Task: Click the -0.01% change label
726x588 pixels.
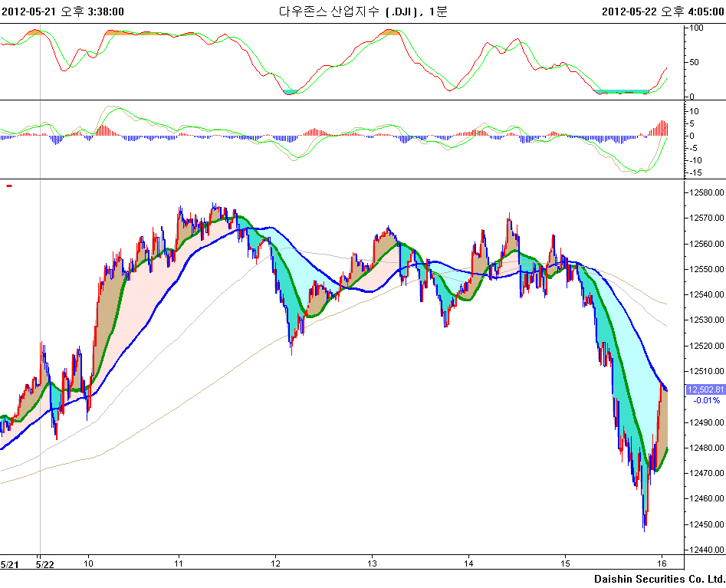Action: coord(706,400)
